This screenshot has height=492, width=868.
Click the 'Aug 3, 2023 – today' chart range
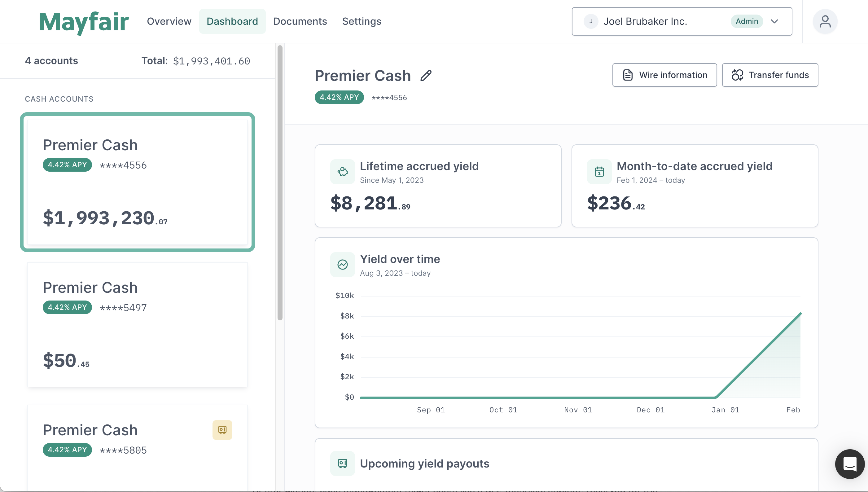coord(395,273)
